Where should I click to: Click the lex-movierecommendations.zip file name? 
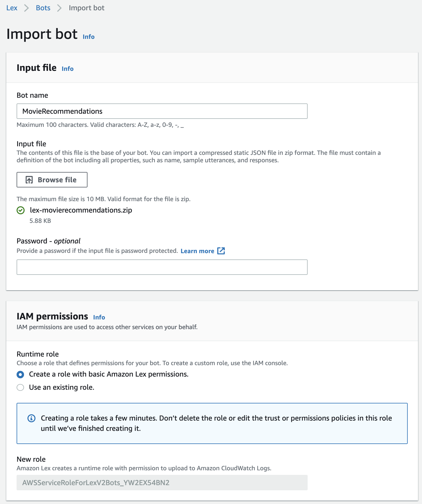(x=81, y=210)
